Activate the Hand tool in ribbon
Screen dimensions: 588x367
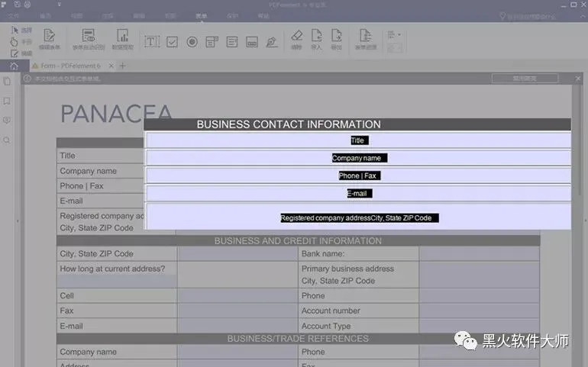click(21, 42)
